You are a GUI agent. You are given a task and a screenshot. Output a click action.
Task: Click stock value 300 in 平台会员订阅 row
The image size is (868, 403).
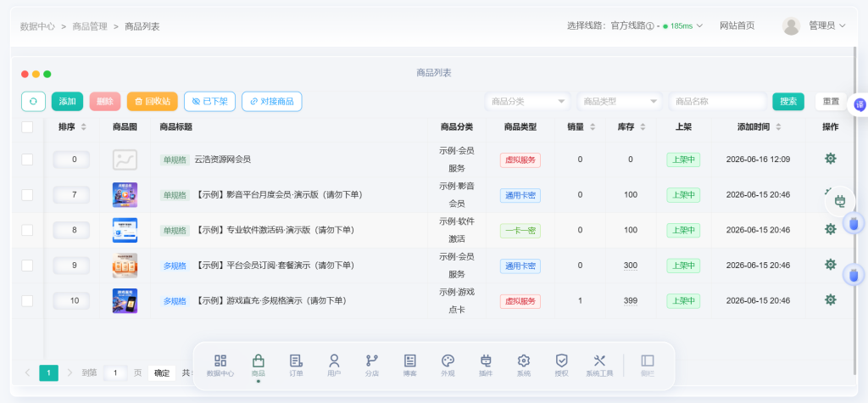pos(631,266)
